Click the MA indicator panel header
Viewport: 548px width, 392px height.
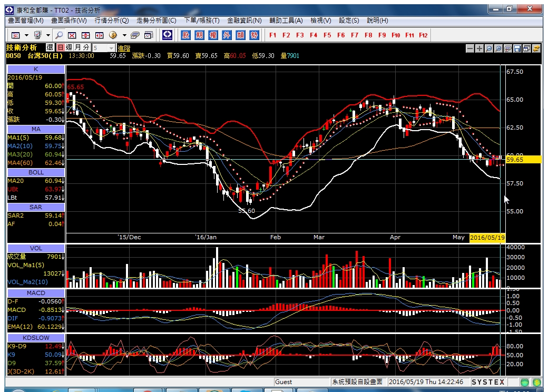point(36,129)
